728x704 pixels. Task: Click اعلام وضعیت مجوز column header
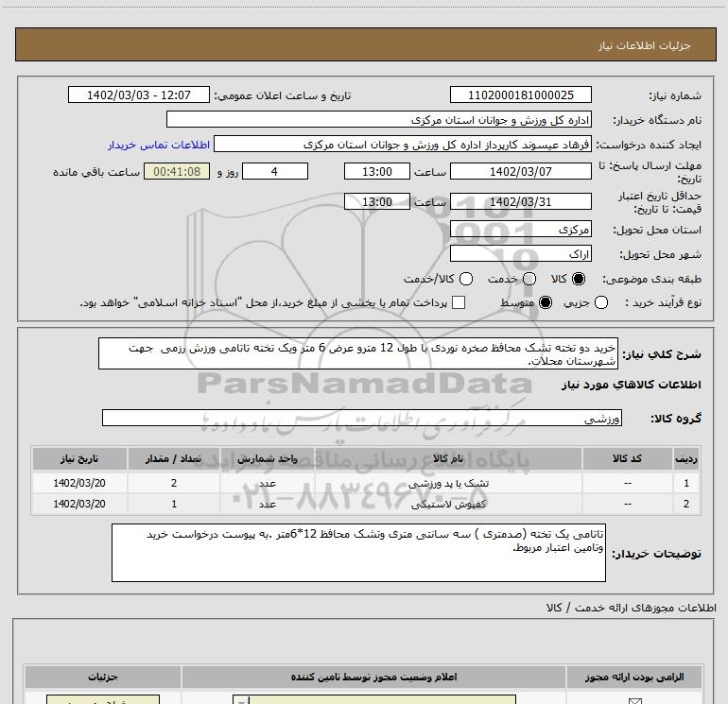(373, 678)
